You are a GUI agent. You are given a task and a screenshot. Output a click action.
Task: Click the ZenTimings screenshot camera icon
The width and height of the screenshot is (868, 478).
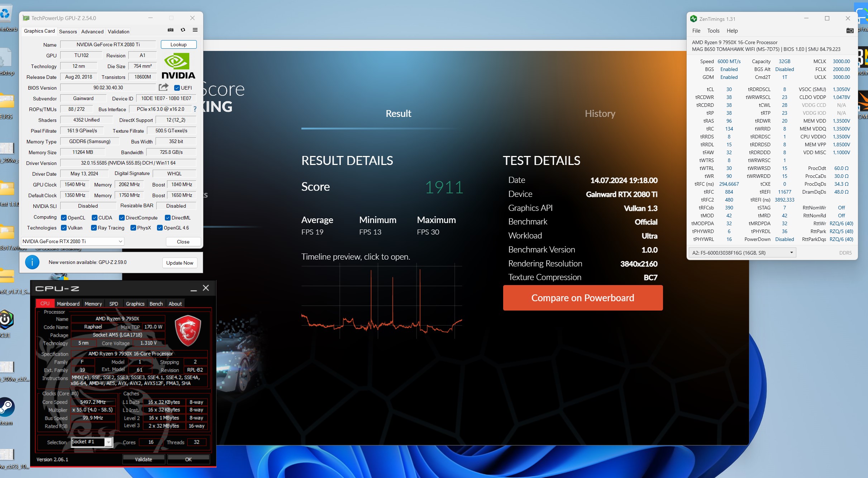[x=850, y=31]
